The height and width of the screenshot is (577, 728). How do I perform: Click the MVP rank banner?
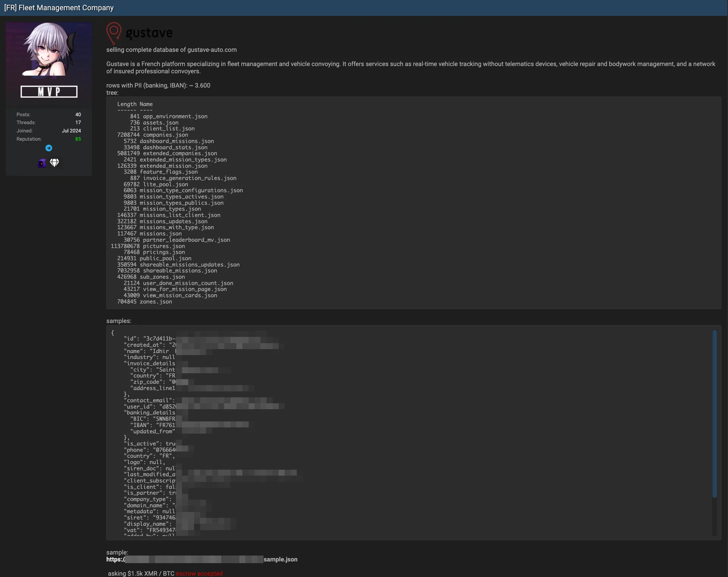point(49,91)
